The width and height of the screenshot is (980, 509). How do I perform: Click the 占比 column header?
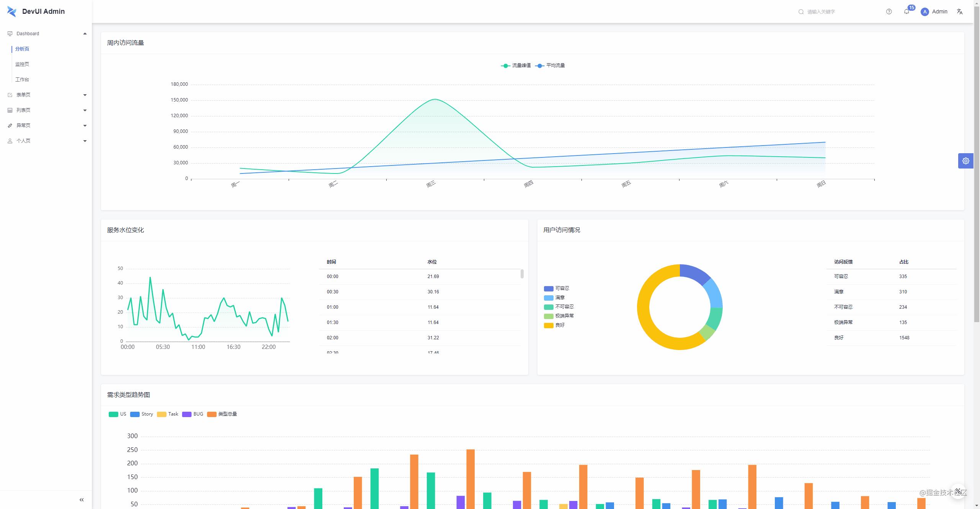pyautogui.click(x=904, y=262)
